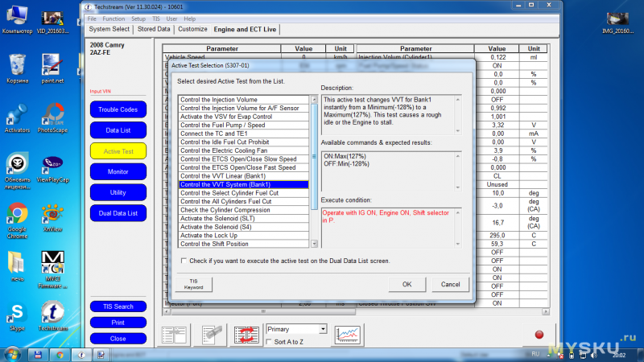This screenshot has height=362, width=644.
Task: Click the Windows Start button
Action: [x=11, y=355]
